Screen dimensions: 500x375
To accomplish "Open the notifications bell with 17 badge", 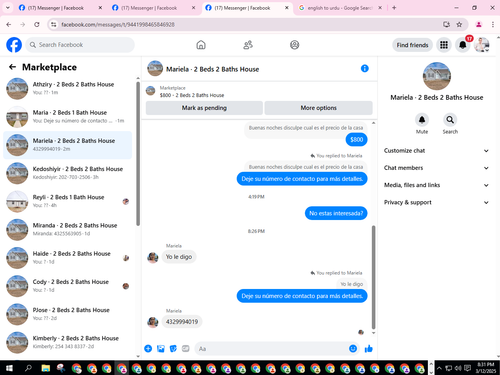I will click(463, 45).
